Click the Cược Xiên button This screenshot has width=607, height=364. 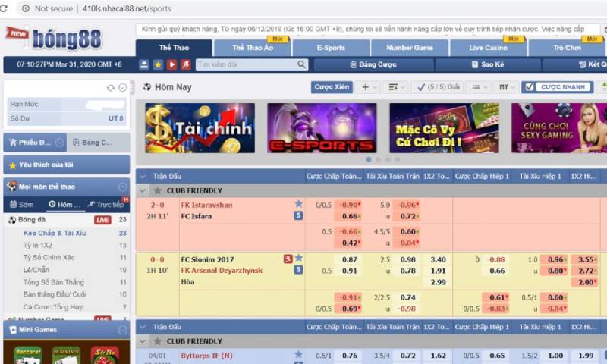click(x=332, y=87)
